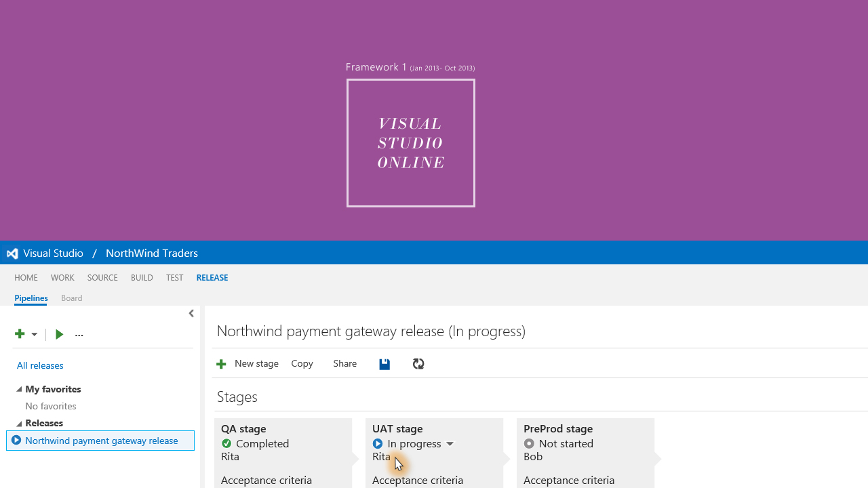Click the Stages section heading
This screenshot has width=868, height=488.
[x=237, y=396]
